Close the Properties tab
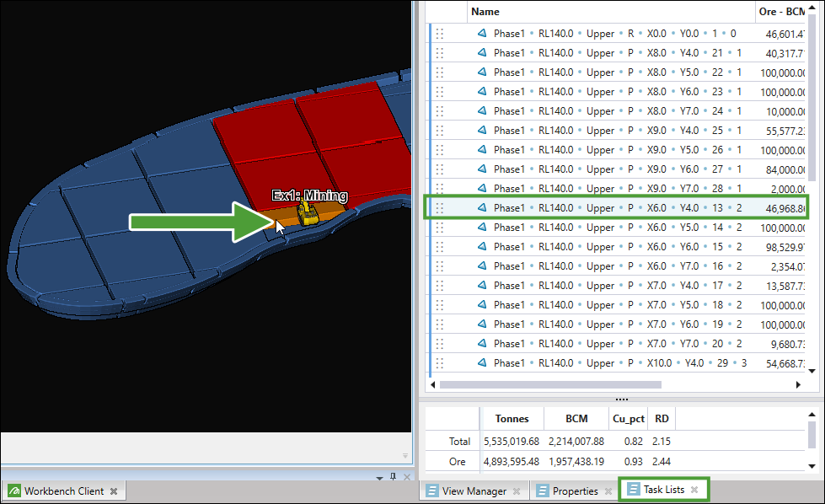Viewport: 825px width, 504px height. pos(608,491)
